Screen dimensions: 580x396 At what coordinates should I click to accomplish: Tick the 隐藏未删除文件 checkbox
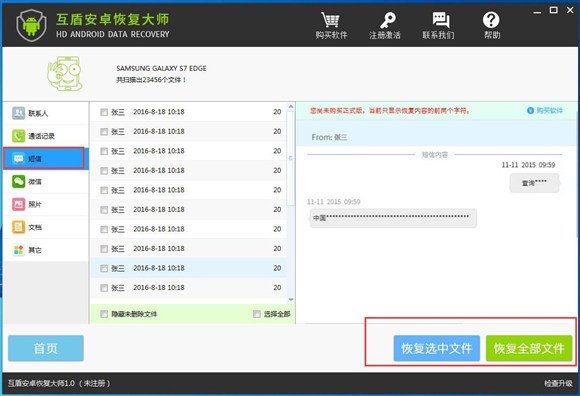pos(104,314)
